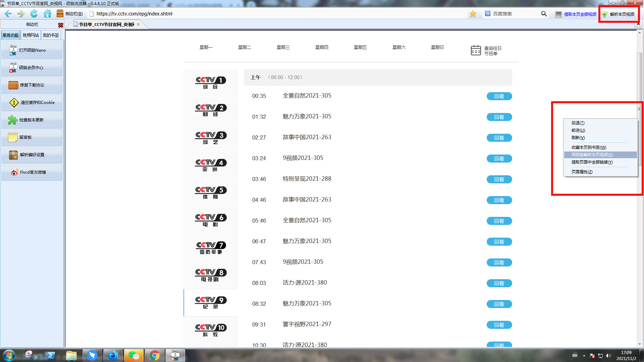
Task: Bookmark the page with the star icon
Action: click(x=473, y=14)
